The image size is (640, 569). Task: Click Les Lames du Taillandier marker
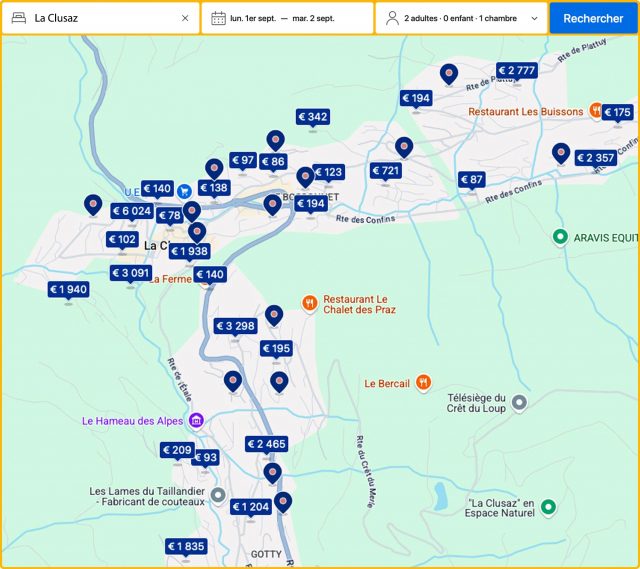point(218,495)
